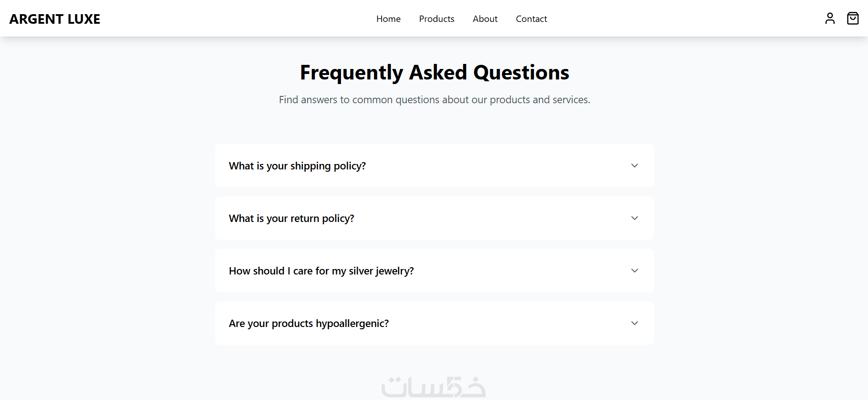Open the user account icon
The width and height of the screenshot is (868, 406).
(x=830, y=18)
